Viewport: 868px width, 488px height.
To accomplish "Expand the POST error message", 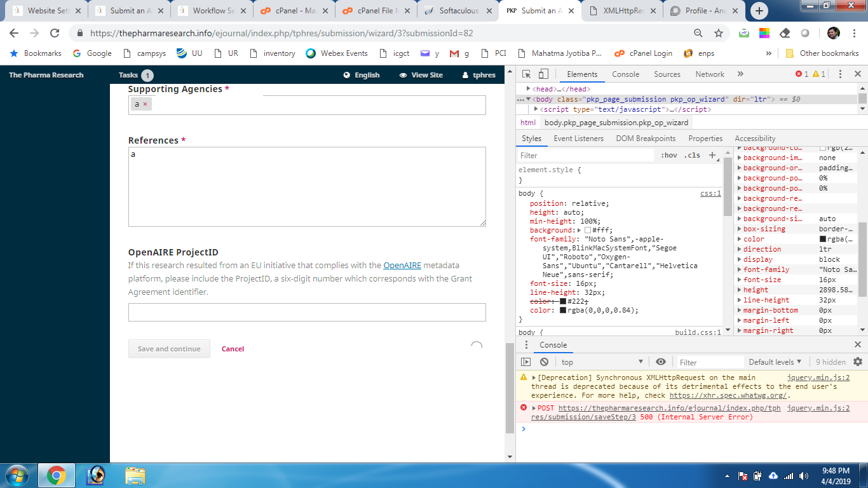I will click(534, 408).
